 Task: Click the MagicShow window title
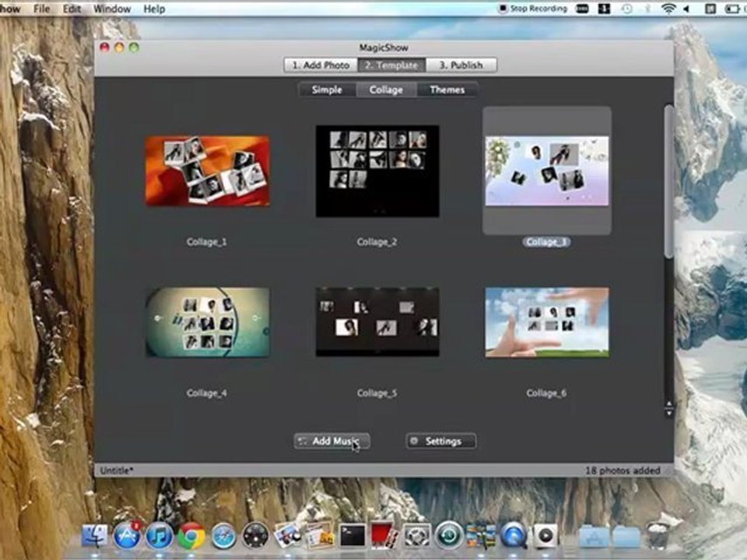coord(384,47)
